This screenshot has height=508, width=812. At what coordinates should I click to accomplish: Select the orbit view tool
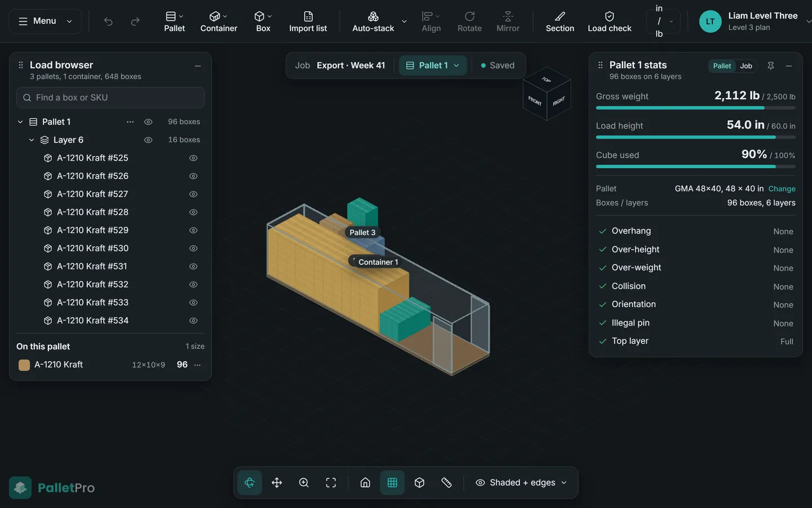(250, 483)
